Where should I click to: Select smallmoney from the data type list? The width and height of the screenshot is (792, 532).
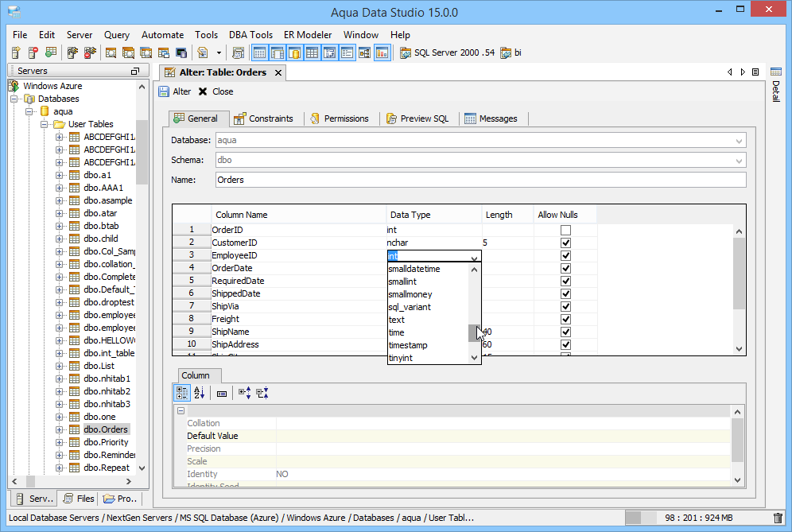pyautogui.click(x=410, y=294)
